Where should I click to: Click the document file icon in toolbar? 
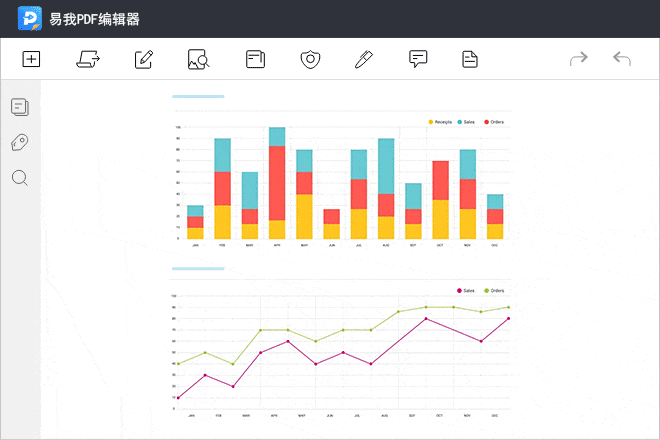470,59
